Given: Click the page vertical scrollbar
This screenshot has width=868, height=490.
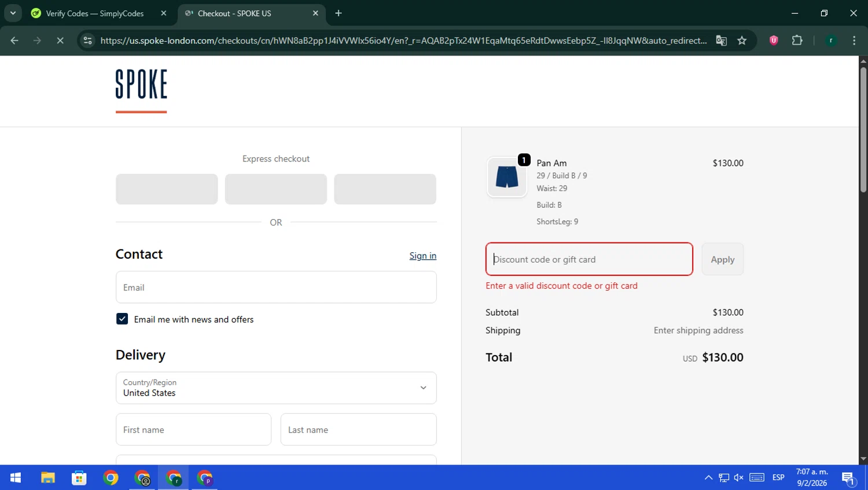Looking at the screenshot, I should point(863,130).
